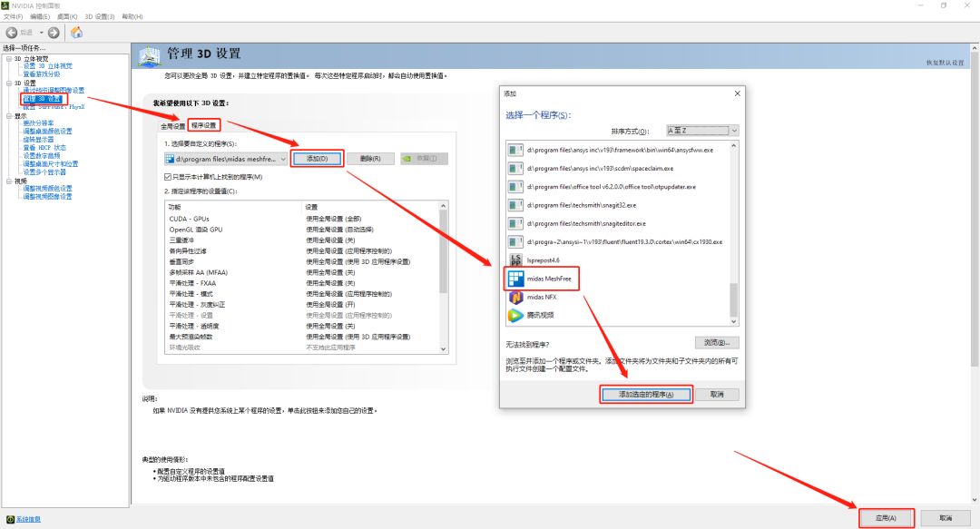Viewport: 980px width, 529px height.
Task: Select midas NFX program name in list
Action: click(541, 297)
